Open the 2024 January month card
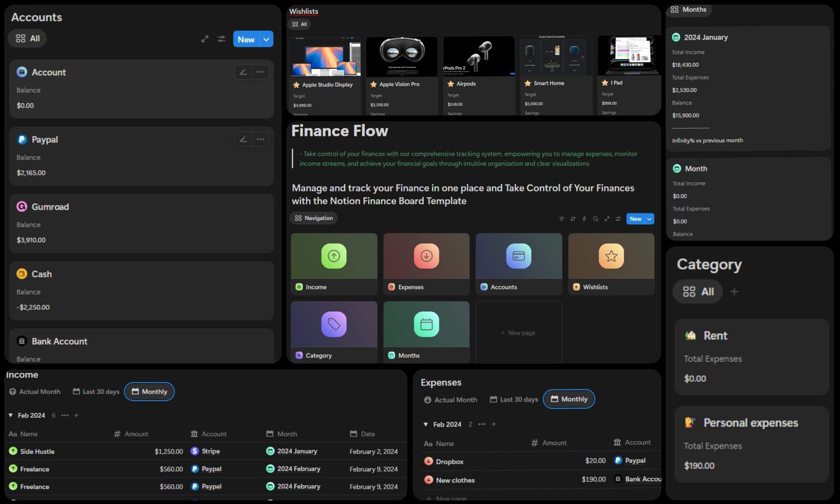 pyautogui.click(x=748, y=88)
